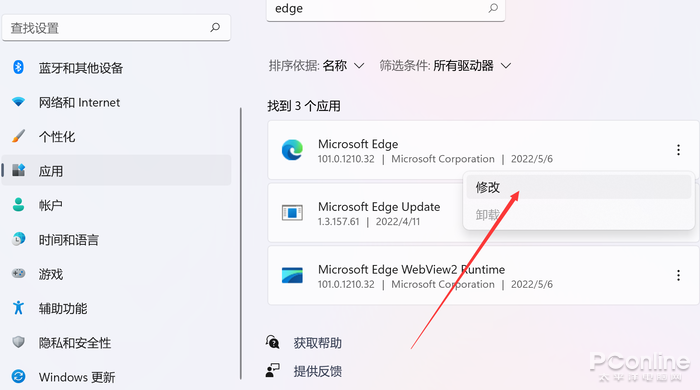The image size is (700, 390).
Task: Click the magnifier in 查找设置 box
Action: click(215, 28)
